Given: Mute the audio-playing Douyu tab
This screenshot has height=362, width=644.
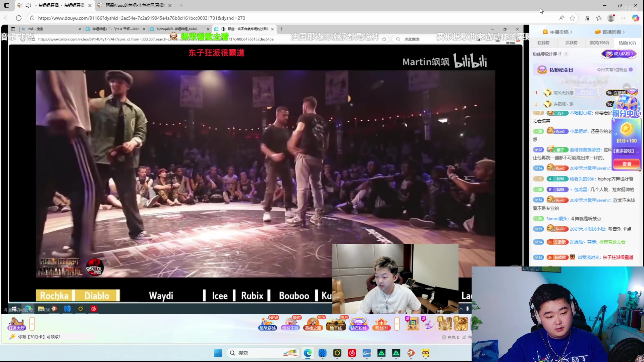Looking at the screenshot, I should pos(29,5).
